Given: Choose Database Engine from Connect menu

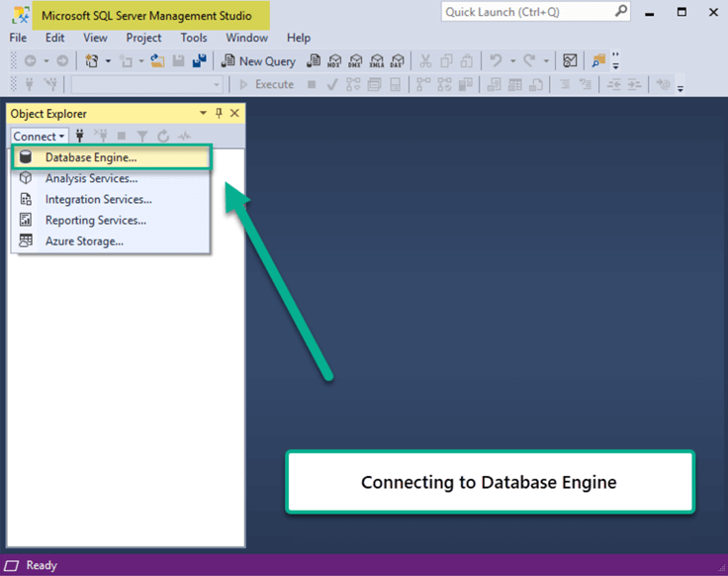Looking at the screenshot, I should point(112,157).
